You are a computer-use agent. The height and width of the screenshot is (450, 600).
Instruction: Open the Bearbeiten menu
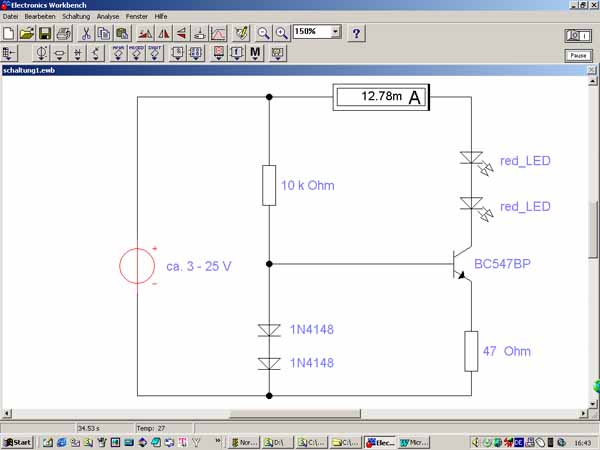(40, 17)
